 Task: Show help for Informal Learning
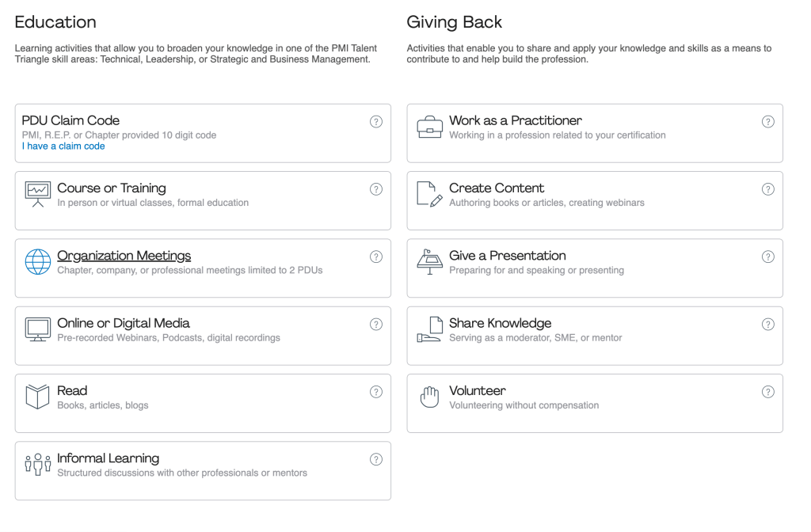click(376, 459)
